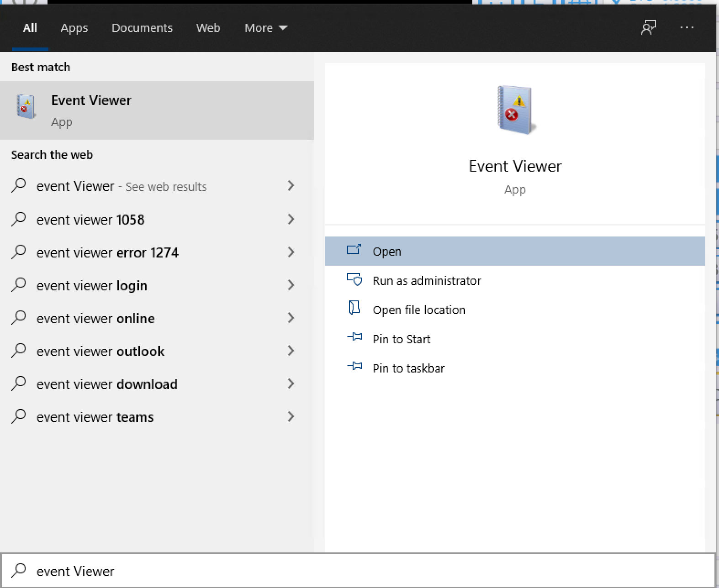This screenshot has width=719, height=588.
Task: Expand the 'event viewer login' suggestion arrow
Action: (x=291, y=285)
